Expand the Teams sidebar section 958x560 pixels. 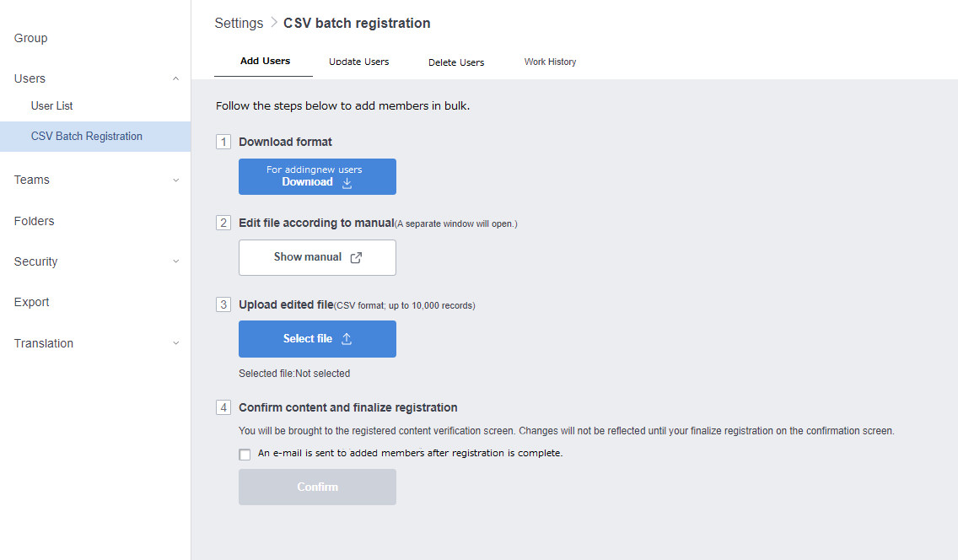175,180
